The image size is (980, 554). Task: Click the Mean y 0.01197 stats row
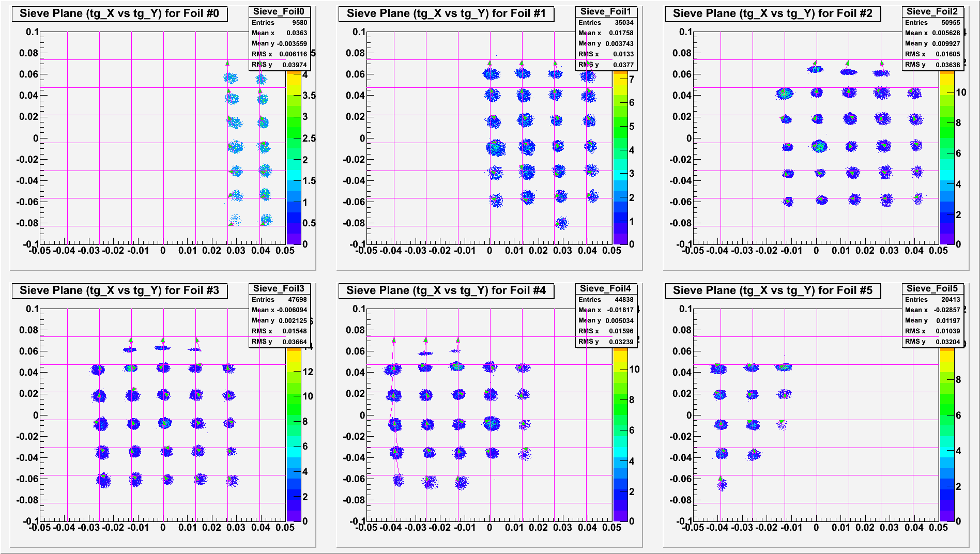pyautogui.click(x=932, y=320)
